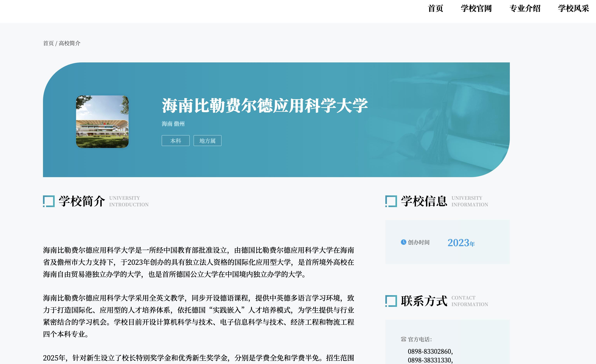Click phone number 0898-38331330
The width and height of the screenshot is (596, 364).
tap(430, 360)
